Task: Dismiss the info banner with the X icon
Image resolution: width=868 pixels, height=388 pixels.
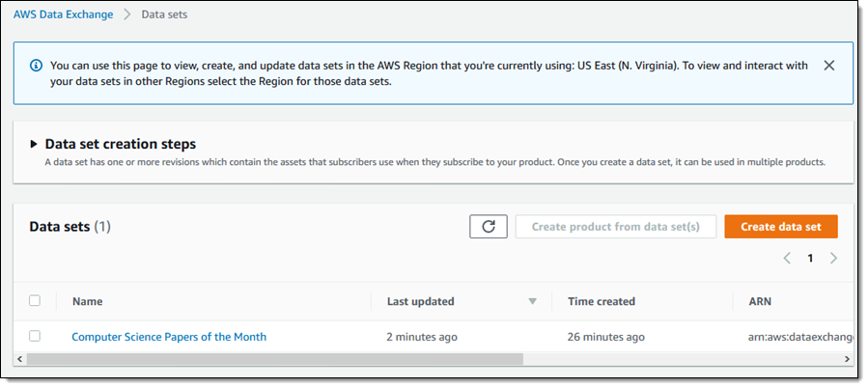Action: 828,66
